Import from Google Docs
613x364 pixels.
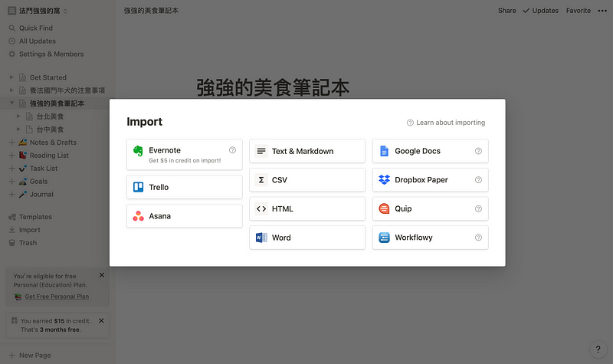[x=430, y=151]
